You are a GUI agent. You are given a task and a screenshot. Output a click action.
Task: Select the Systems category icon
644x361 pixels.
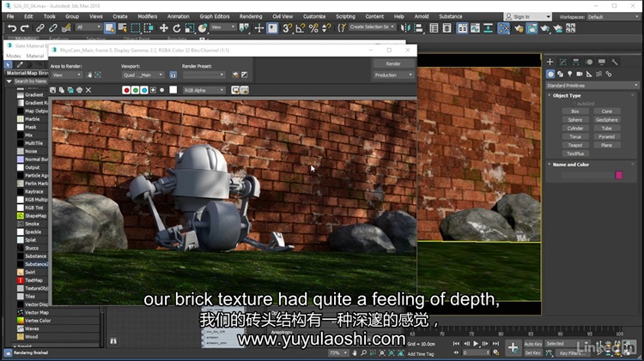click(608, 74)
